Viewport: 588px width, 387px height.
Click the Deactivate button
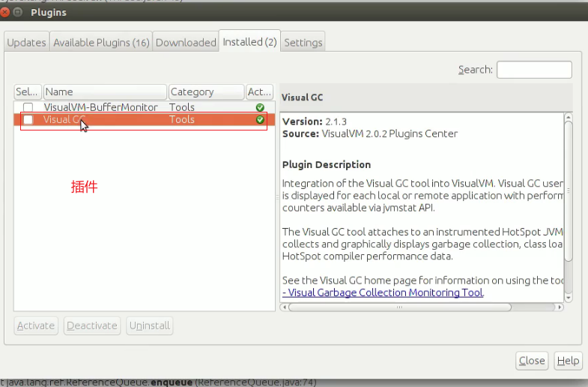(x=92, y=325)
